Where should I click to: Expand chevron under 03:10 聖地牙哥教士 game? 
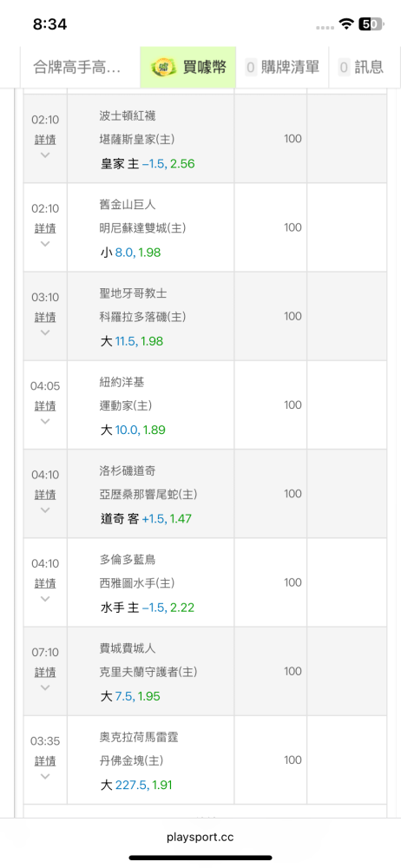pos(45,332)
